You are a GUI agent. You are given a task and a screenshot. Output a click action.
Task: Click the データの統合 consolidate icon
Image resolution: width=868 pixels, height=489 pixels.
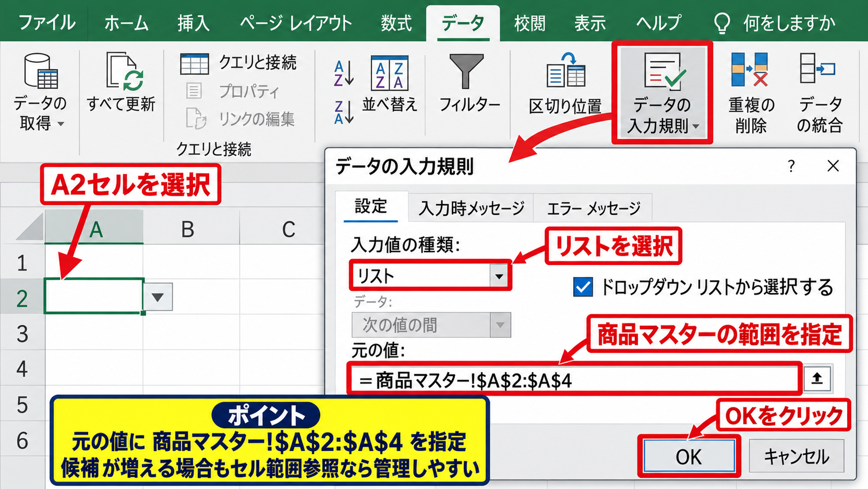pyautogui.click(x=817, y=69)
